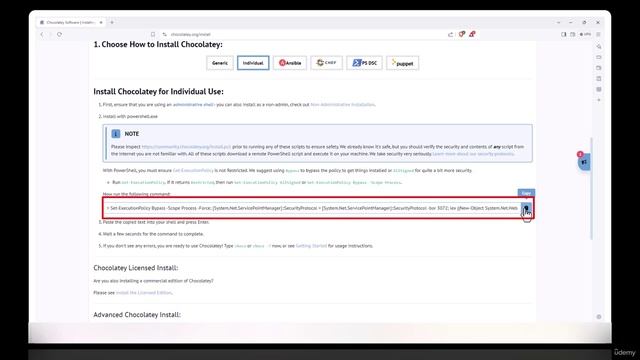This screenshot has height=360, width=640.
Task: Select the Generic install option
Action: pyautogui.click(x=220, y=63)
